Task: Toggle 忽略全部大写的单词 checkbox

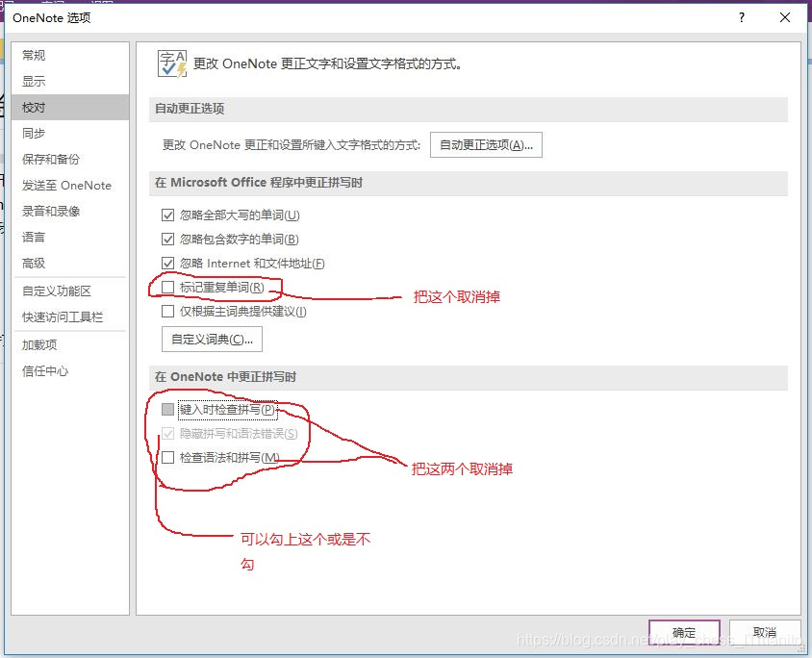Action: 167,215
